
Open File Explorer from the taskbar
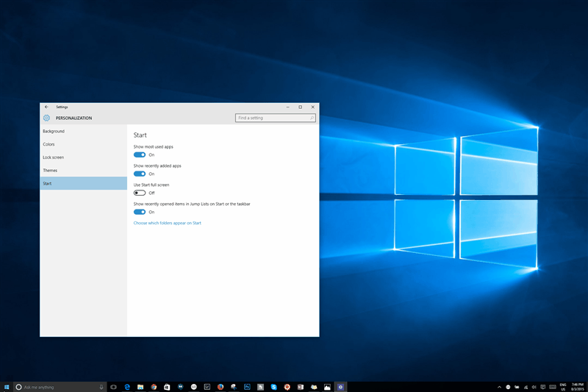click(140, 387)
